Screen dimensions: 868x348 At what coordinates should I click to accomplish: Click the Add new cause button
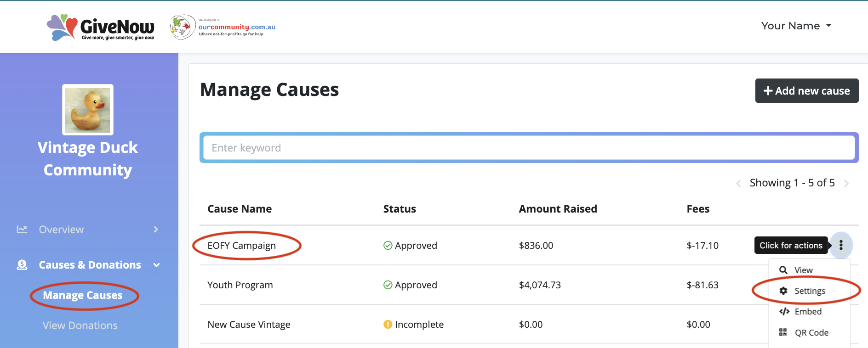(807, 91)
